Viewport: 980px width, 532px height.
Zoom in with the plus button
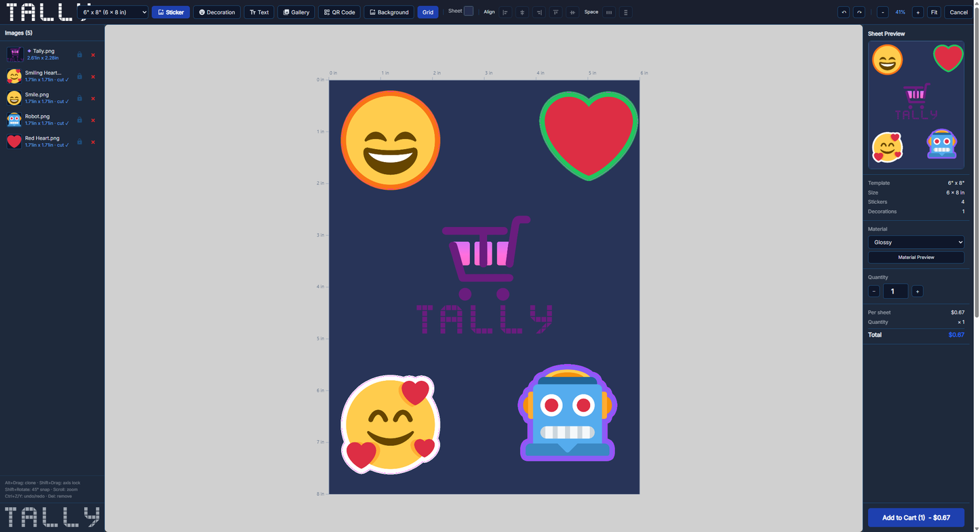click(918, 12)
